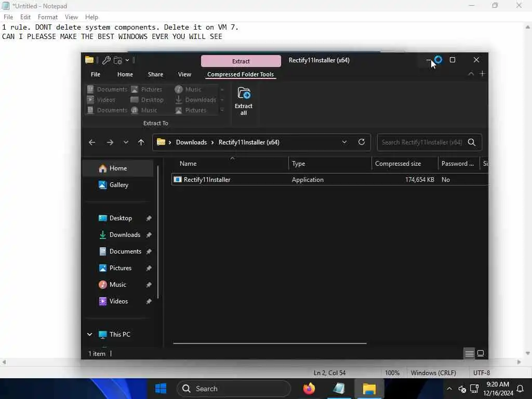This screenshot has height=399, width=532.
Task: Switch to the Share ribbon tab
Action: click(155, 74)
